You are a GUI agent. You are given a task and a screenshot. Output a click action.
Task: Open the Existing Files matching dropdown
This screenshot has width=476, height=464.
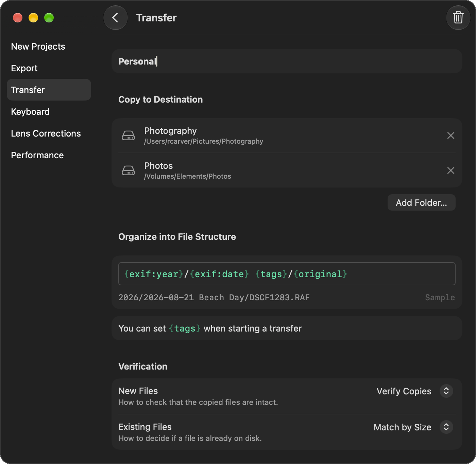pos(446,427)
